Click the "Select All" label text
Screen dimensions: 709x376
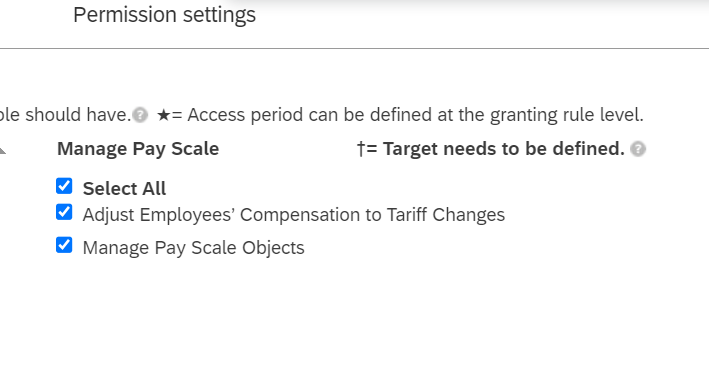click(x=124, y=188)
